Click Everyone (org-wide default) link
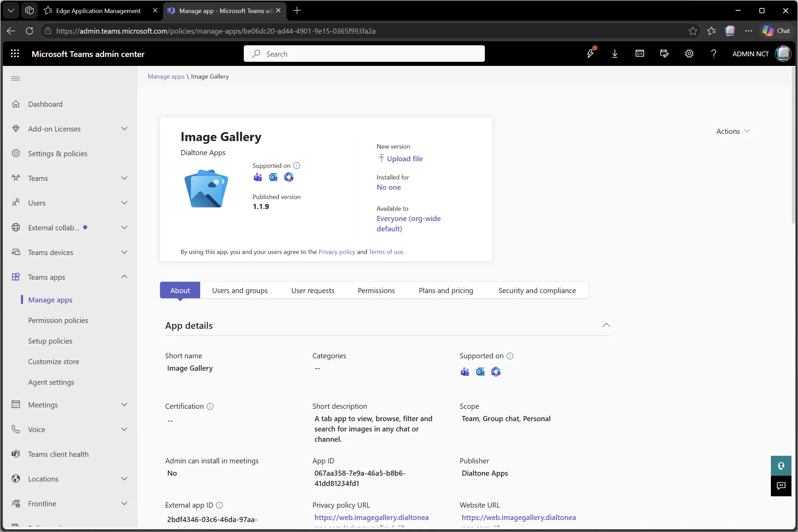The image size is (798, 532). pyautogui.click(x=409, y=224)
